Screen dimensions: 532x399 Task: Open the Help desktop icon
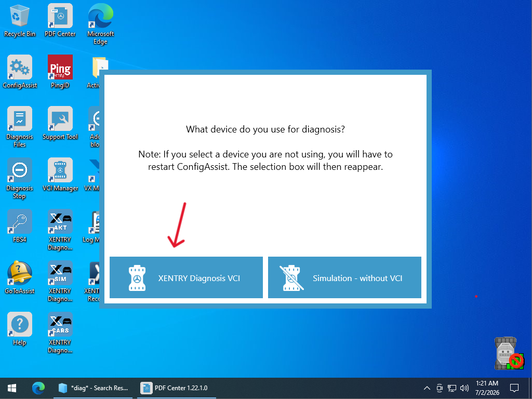[x=19, y=329]
